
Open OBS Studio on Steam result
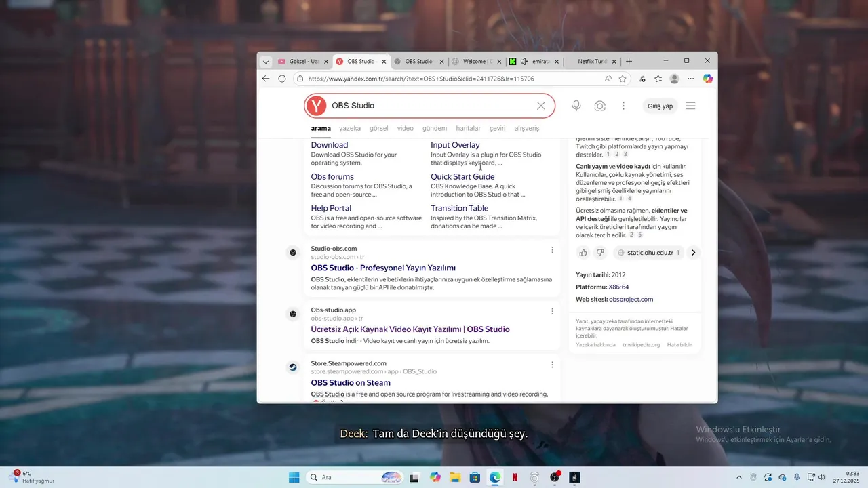pyautogui.click(x=351, y=383)
